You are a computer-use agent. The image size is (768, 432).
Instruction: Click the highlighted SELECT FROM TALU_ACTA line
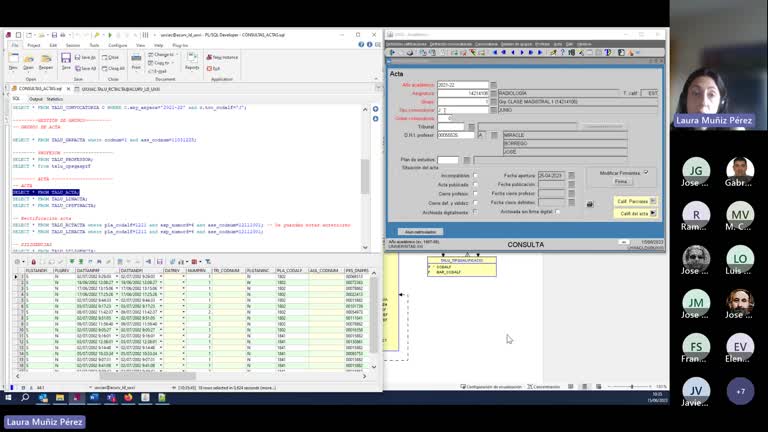click(46, 192)
